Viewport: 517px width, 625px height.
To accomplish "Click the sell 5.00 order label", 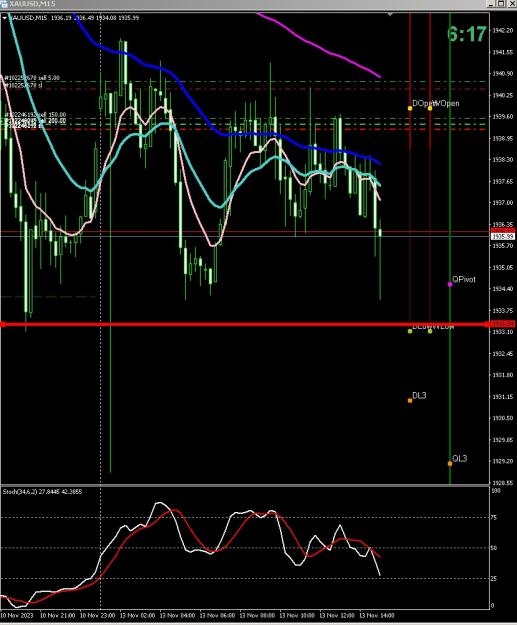I will (x=32, y=78).
